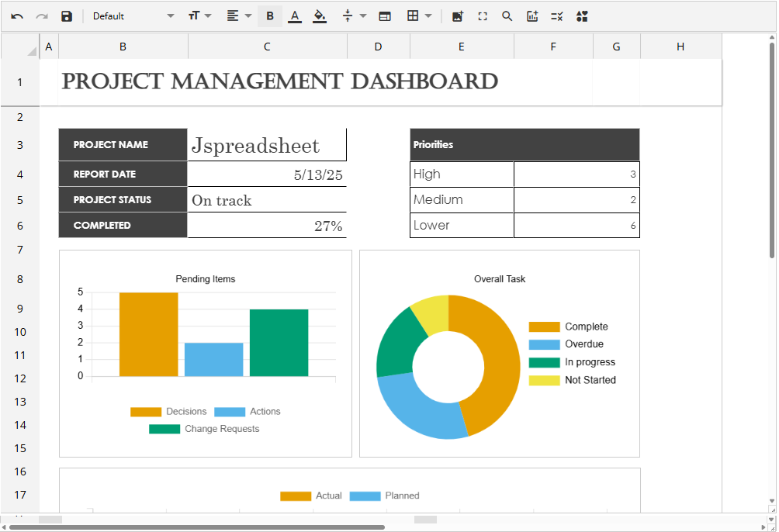This screenshot has width=779, height=532.
Task: Click the insert chart icon
Action: point(532,16)
